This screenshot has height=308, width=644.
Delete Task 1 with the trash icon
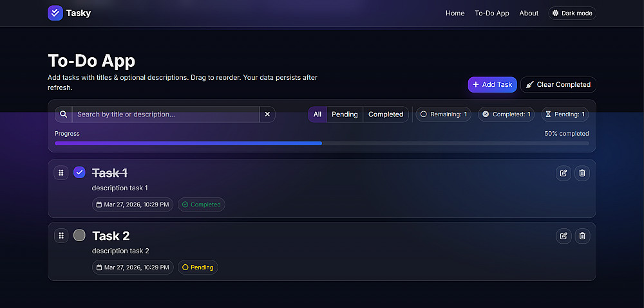[582, 173]
